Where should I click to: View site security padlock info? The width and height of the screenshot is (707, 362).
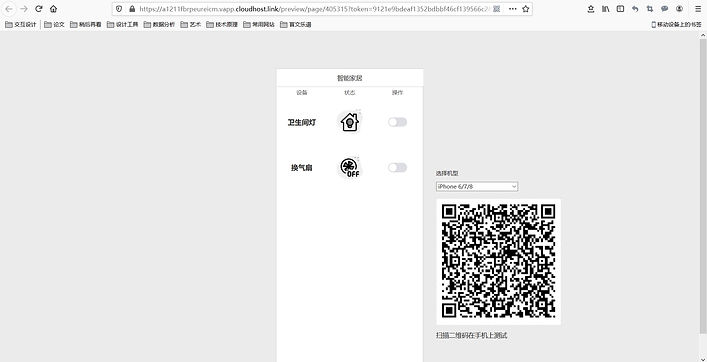[132, 9]
